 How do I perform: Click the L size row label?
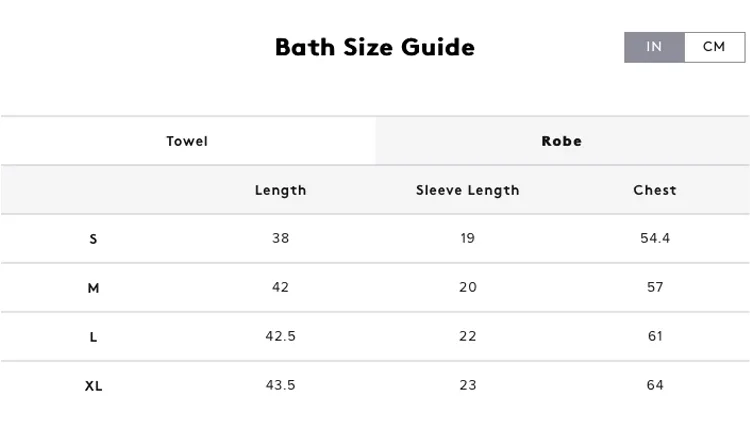coord(94,337)
